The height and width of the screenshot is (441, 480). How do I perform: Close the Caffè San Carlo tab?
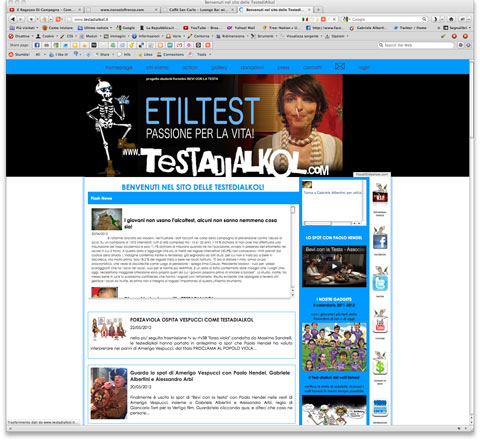click(x=232, y=10)
